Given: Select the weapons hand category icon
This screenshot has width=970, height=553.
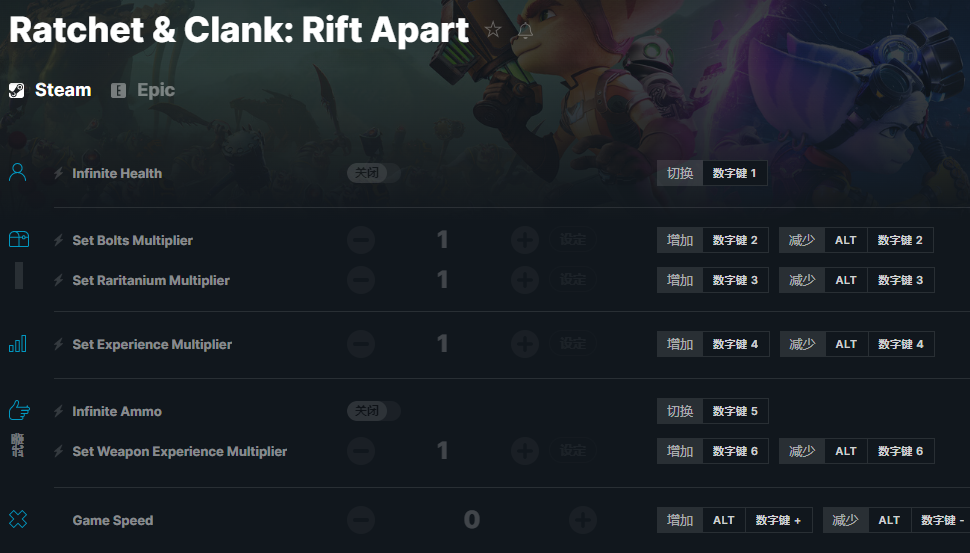Looking at the screenshot, I should [18, 410].
